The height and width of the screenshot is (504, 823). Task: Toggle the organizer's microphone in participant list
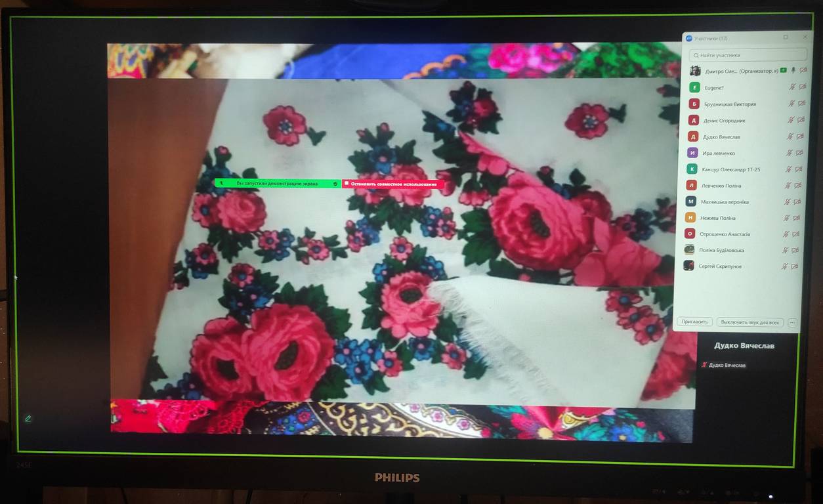tap(793, 71)
